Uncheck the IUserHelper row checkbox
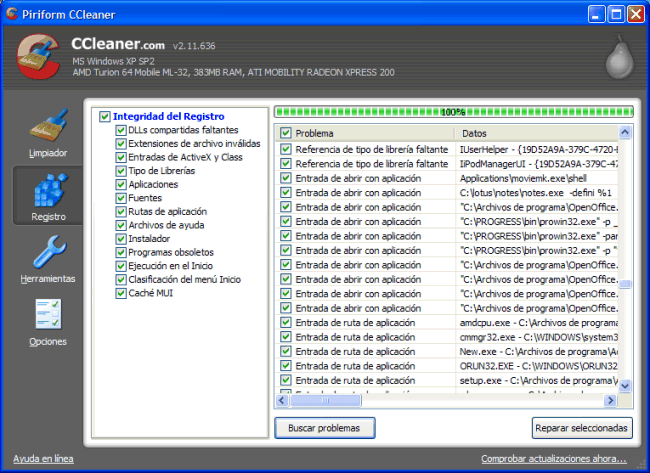This screenshot has height=473, width=650. [x=286, y=149]
